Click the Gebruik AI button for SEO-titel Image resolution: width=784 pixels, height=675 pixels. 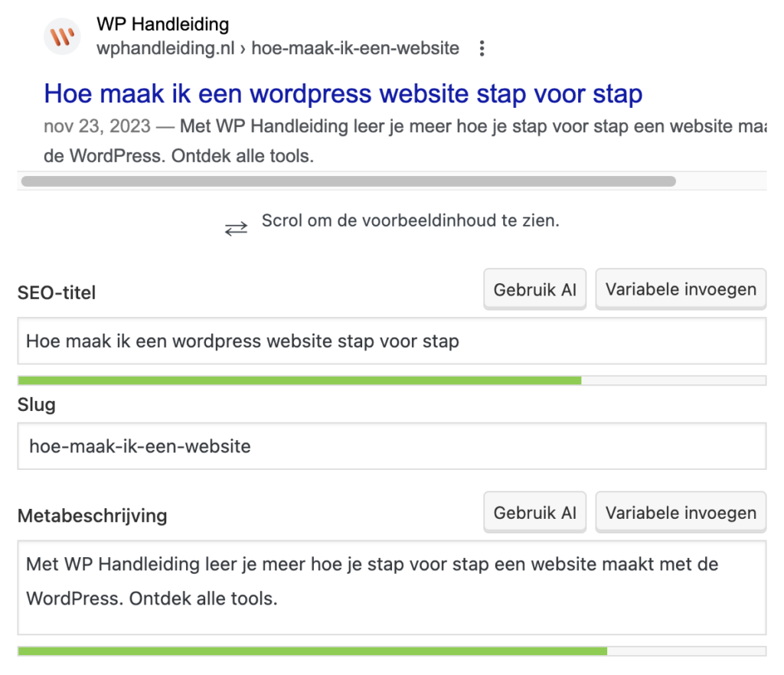(x=534, y=289)
